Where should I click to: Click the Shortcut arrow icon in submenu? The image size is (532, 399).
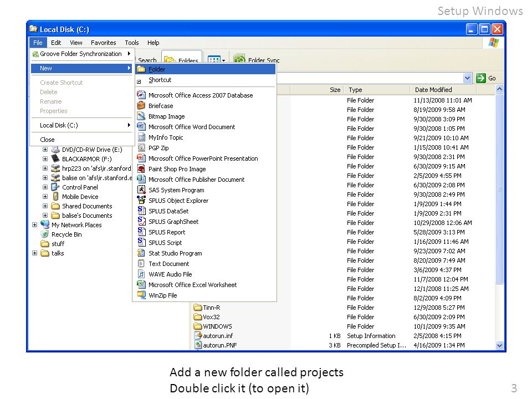[139, 81]
